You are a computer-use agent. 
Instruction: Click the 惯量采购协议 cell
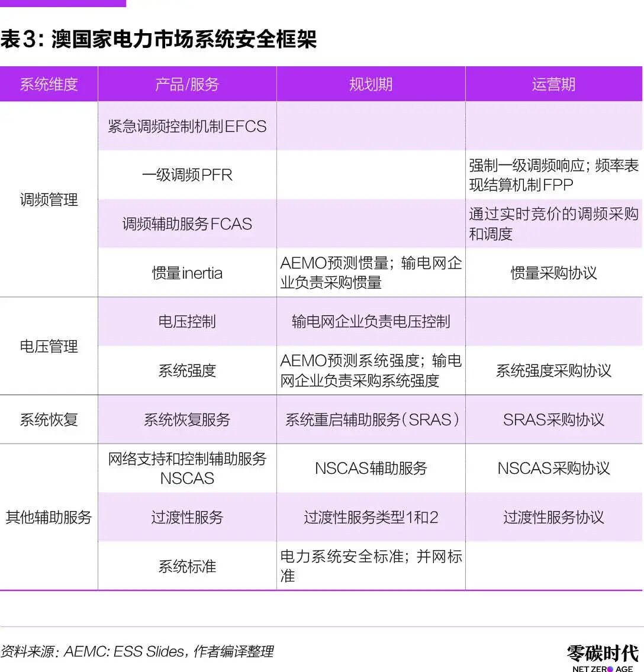coord(553,273)
